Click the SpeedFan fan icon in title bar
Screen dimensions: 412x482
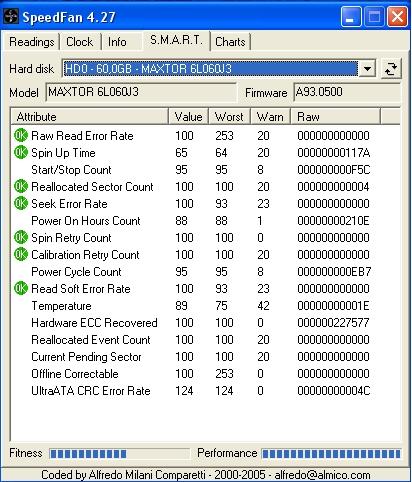11,16
